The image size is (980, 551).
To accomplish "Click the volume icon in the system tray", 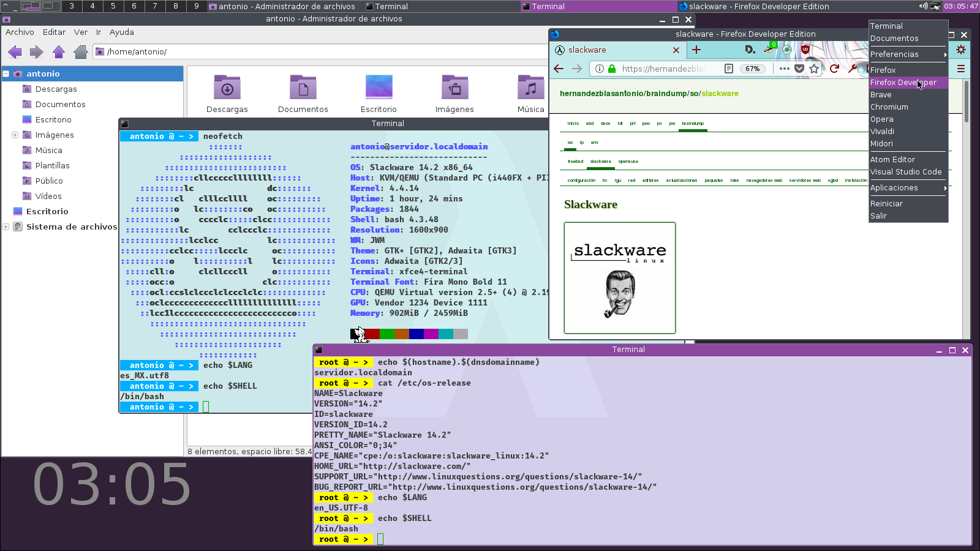I will (923, 6).
